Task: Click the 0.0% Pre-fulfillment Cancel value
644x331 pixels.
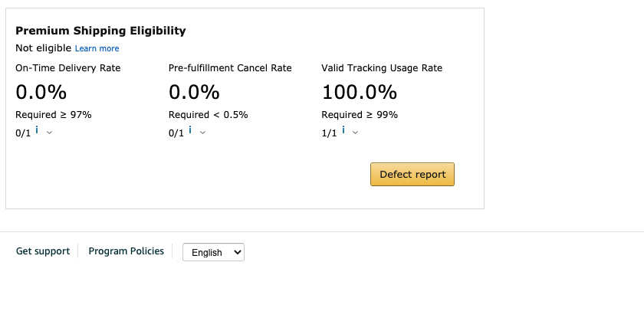Action: (194, 93)
